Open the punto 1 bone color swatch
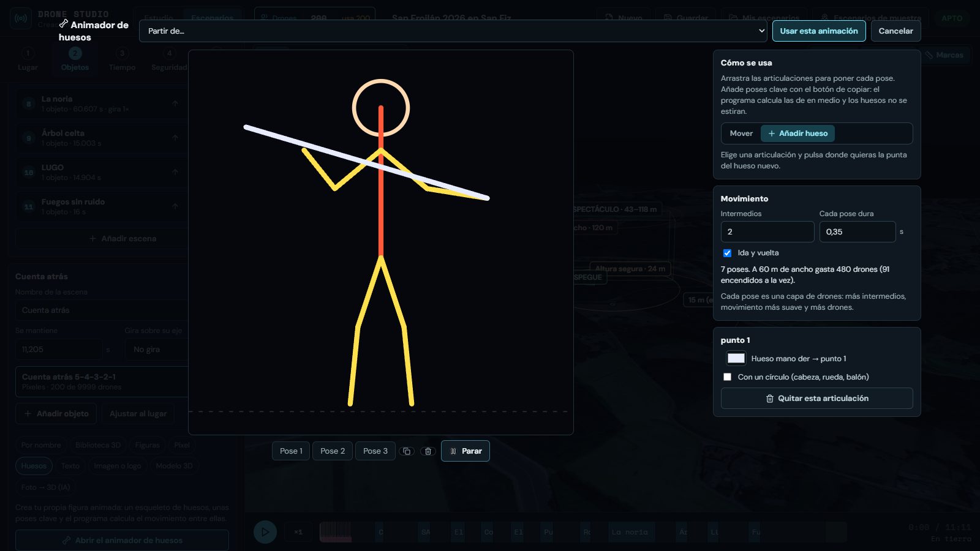 (x=736, y=359)
